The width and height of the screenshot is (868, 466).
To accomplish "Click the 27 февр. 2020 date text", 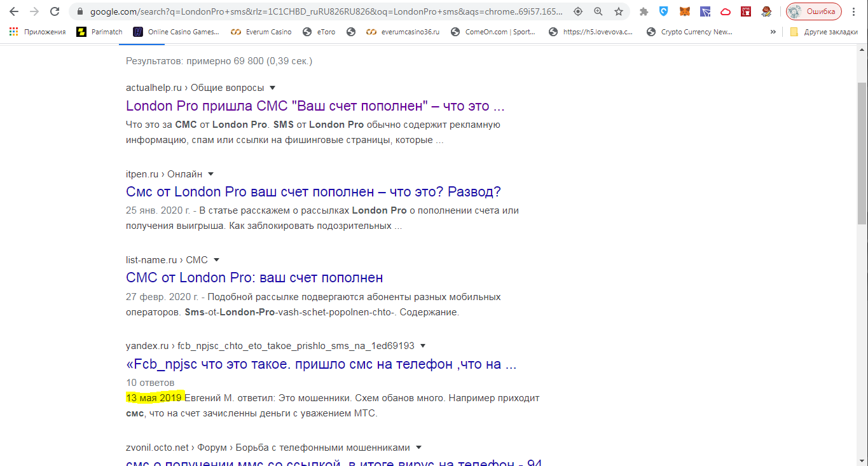I will (162, 297).
